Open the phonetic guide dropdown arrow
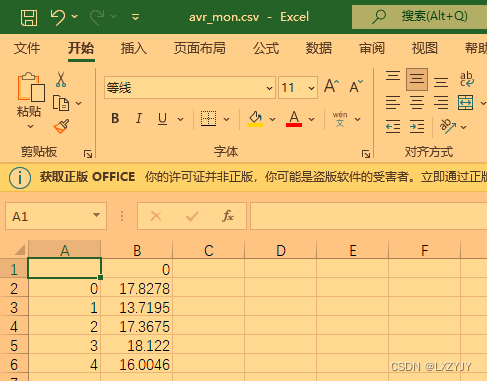This screenshot has height=381, width=487. (x=357, y=119)
